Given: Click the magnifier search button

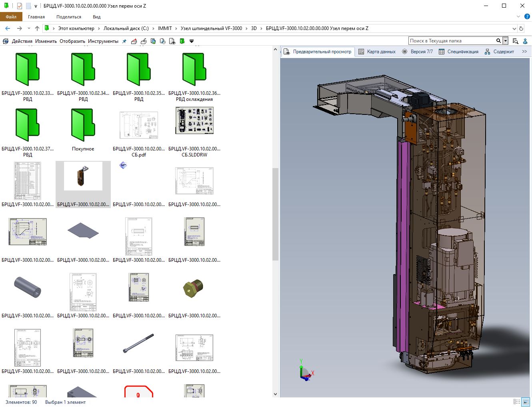Looking at the screenshot, I should (498, 40).
